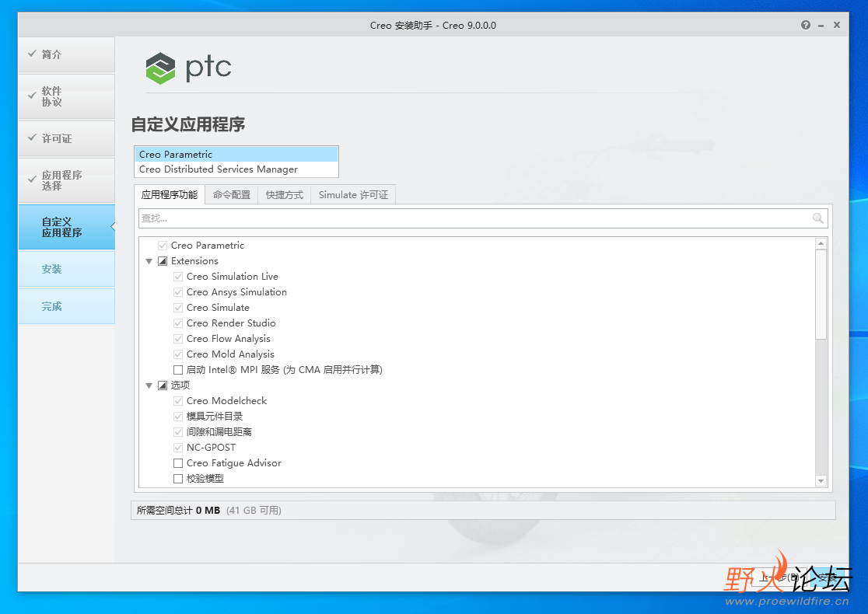Open the Simulate 许可证 tab
Viewport: 868px width, 614px height.
pos(353,195)
